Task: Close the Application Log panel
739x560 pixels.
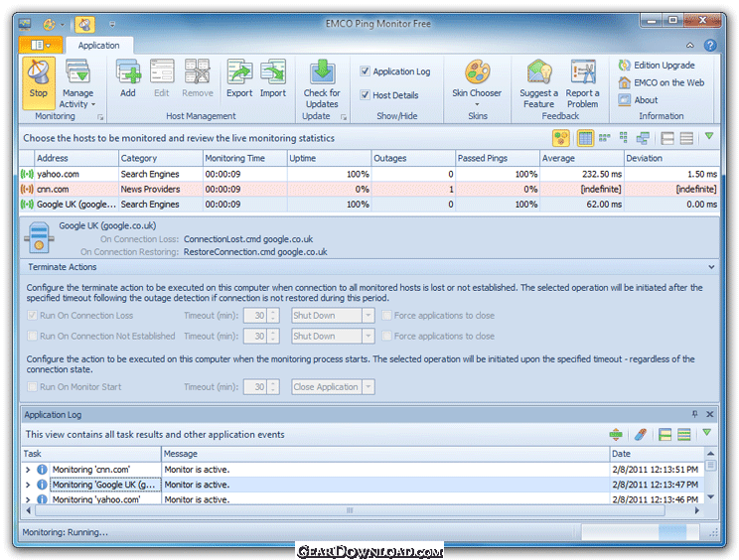Action: click(709, 414)
